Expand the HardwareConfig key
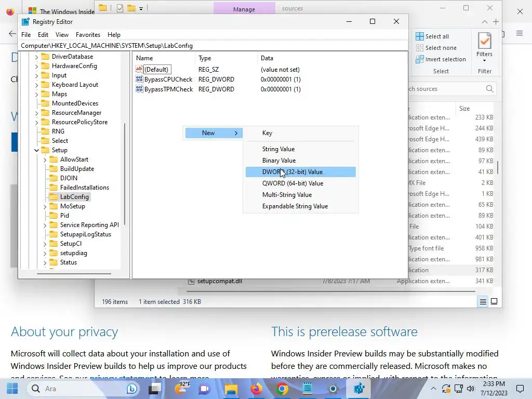This screenshot has height=399, width=532. click(x=37, y=66)
